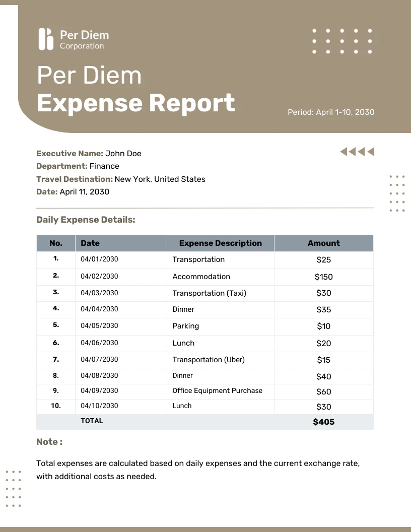Select the date 'April 11, 2030'
This screenshot has height=532, width=411.
[85, 192]
